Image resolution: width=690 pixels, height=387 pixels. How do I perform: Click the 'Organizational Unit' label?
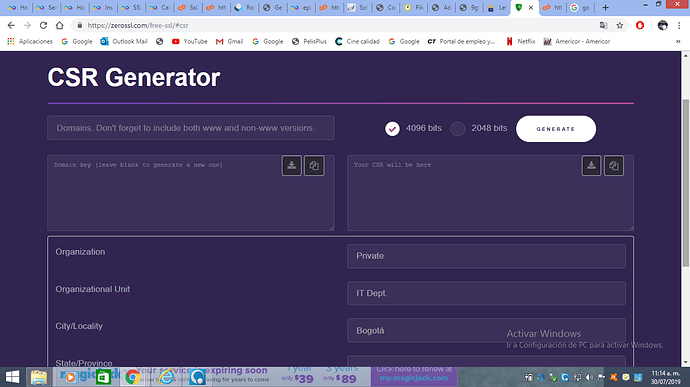pyautogui.click(x=92, y=289)
